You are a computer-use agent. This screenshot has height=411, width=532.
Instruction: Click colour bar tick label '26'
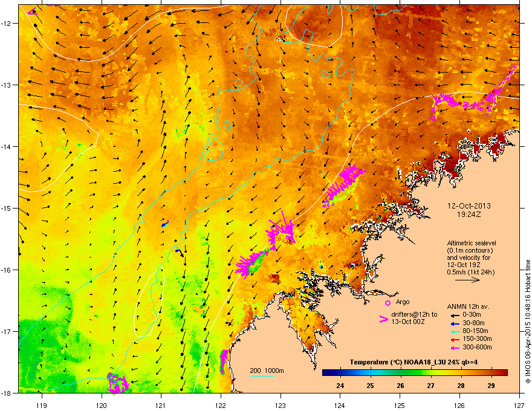pyautogui.click(x=400, y=386)
